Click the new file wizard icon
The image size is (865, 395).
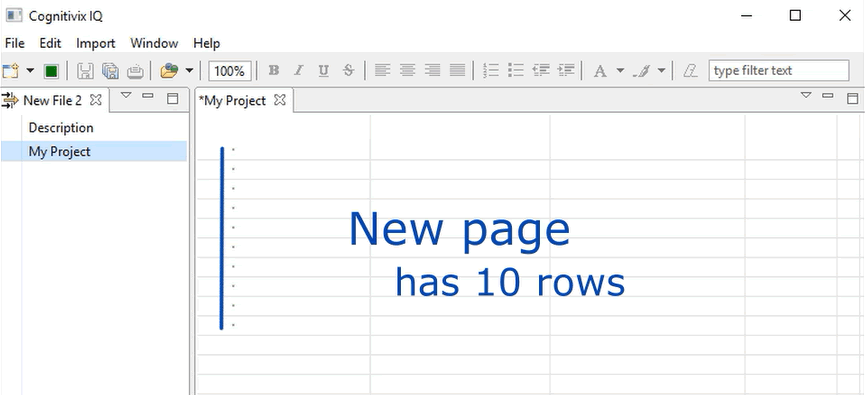(10, 71)
